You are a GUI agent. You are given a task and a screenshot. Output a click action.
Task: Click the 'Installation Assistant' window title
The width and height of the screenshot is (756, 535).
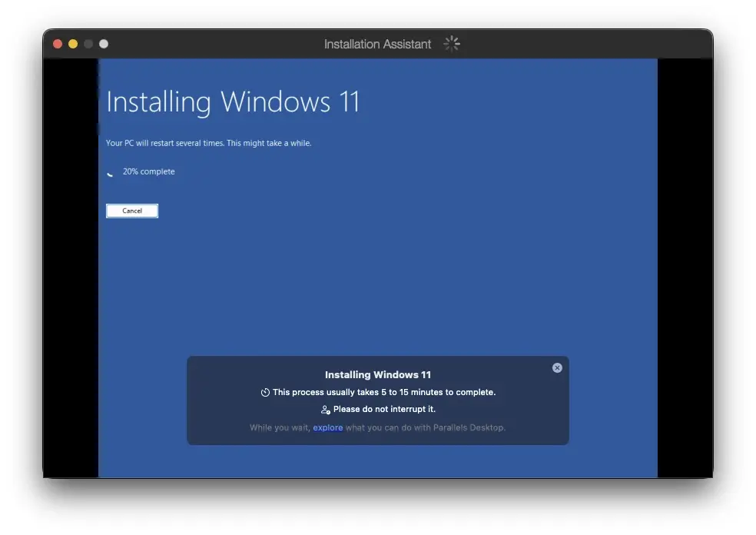coord(377,45)
